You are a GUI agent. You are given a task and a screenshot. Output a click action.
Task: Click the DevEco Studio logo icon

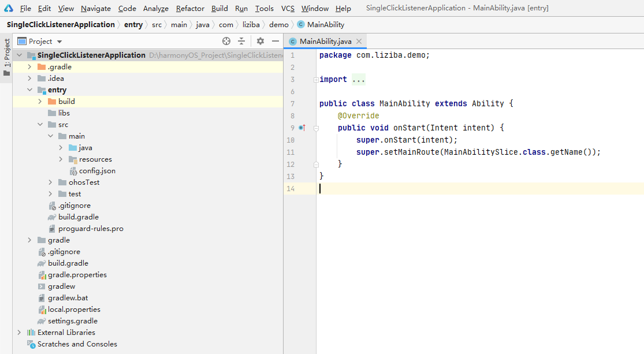click(x=9, y=8)
